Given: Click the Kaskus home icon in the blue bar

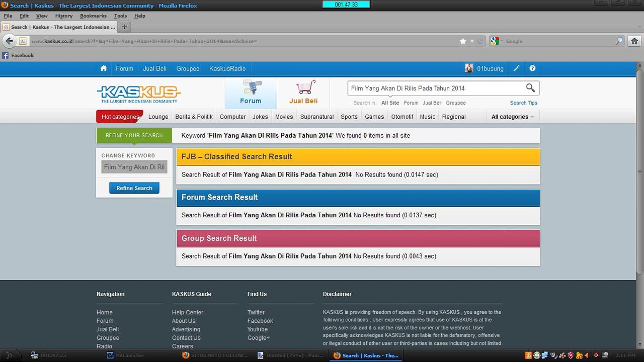Looking at the screenshot, I should tap(104, 68).
